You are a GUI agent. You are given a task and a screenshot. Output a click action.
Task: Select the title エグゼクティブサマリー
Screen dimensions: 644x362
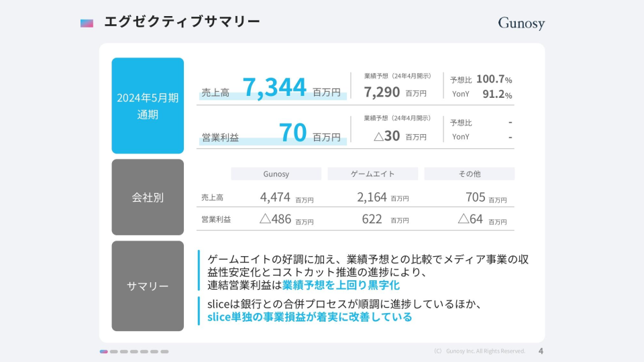[x=182, y=21]
